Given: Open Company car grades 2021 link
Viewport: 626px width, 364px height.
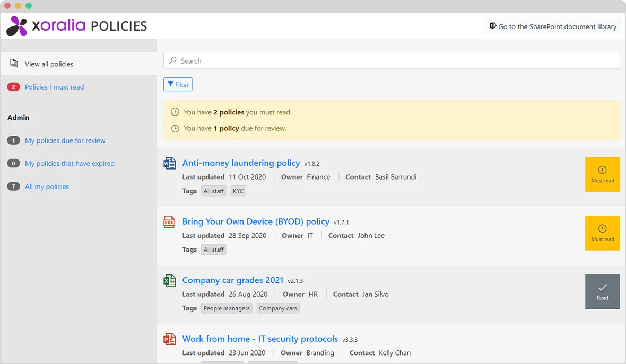Looking at the screenshot, I should 233,280.
